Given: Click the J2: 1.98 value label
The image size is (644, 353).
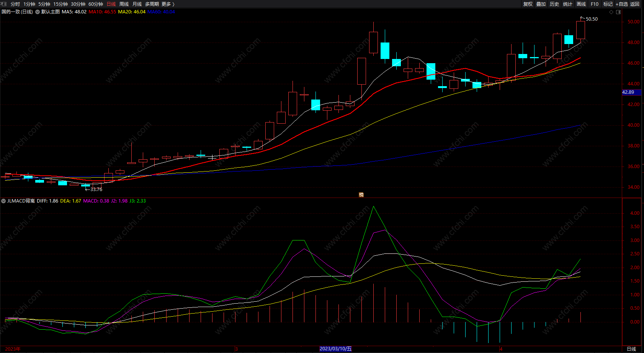Looking at the screenshot, I should click(119, 201).
